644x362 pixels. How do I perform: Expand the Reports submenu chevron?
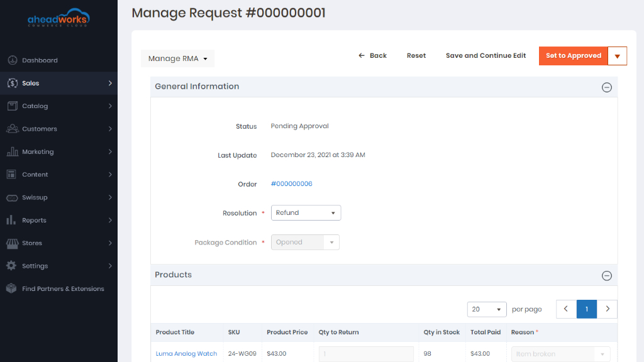[x=110, y=220]
